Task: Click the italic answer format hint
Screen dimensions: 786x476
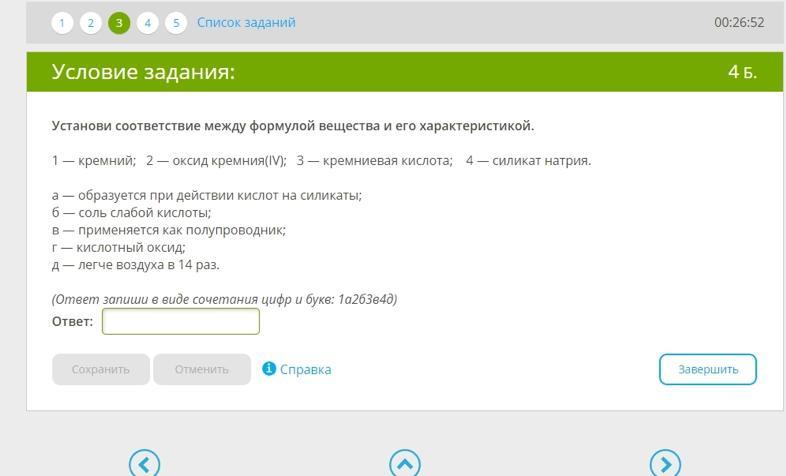Action: [x=224, y=299]
